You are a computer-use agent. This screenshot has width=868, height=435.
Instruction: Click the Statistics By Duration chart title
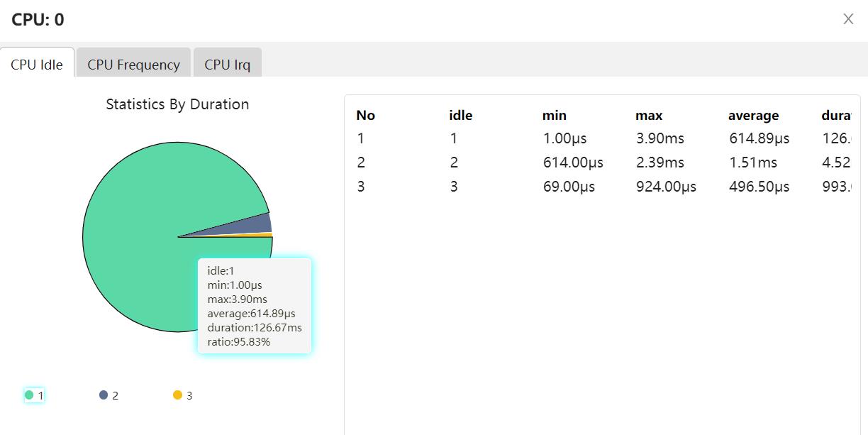click(177, 104)
